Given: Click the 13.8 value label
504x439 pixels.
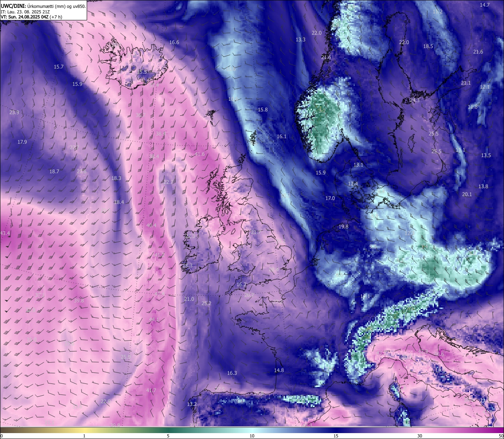Looking at the screenshot, I should 483,187.
